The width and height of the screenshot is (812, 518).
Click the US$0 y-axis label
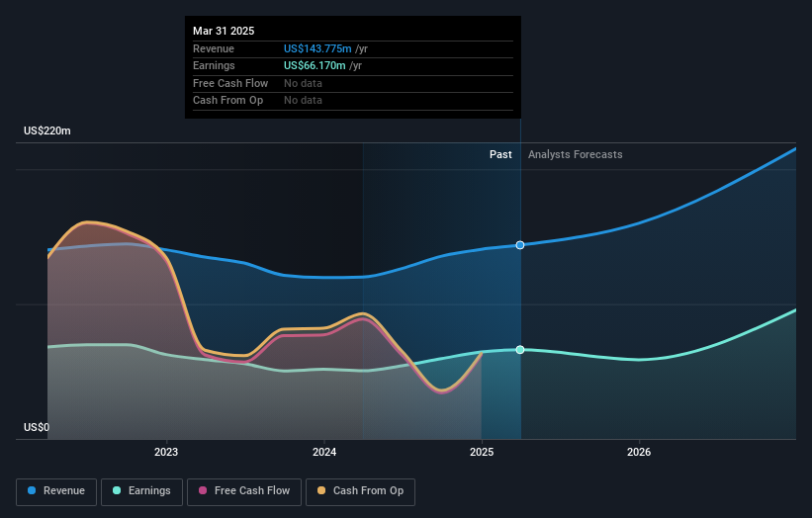click(x=37, y=427)
